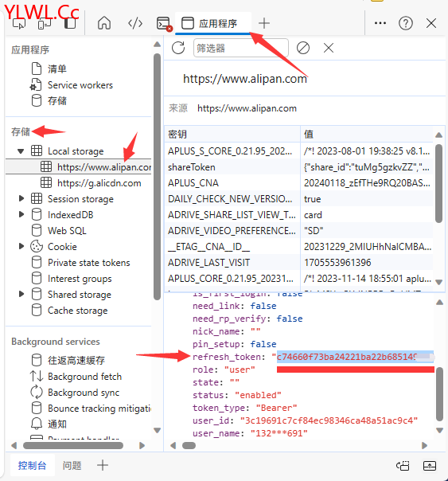
Task: Select the ADRIVE_LAST_VISIT row
Action: pos(299,263)
